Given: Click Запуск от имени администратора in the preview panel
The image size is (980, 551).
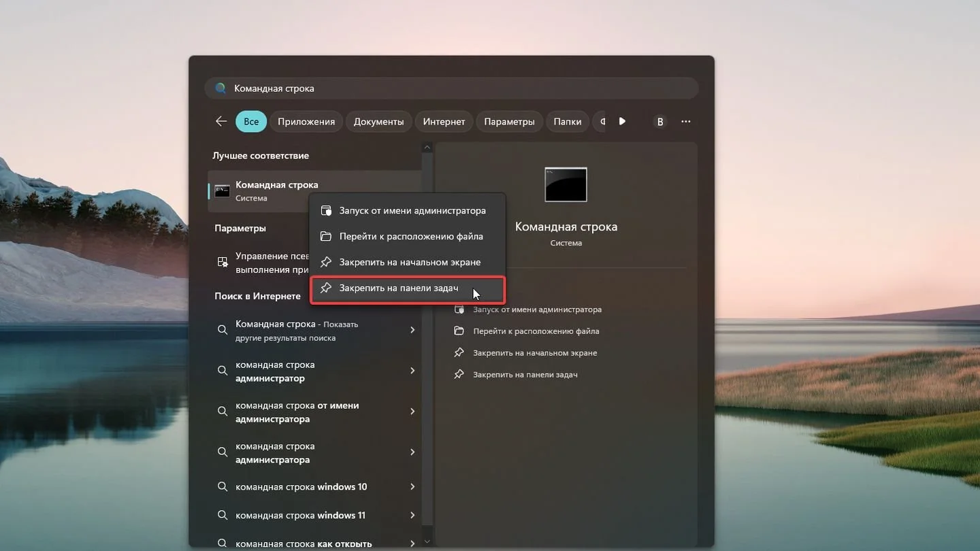Looking at the screenshot, I should [537, 310].
